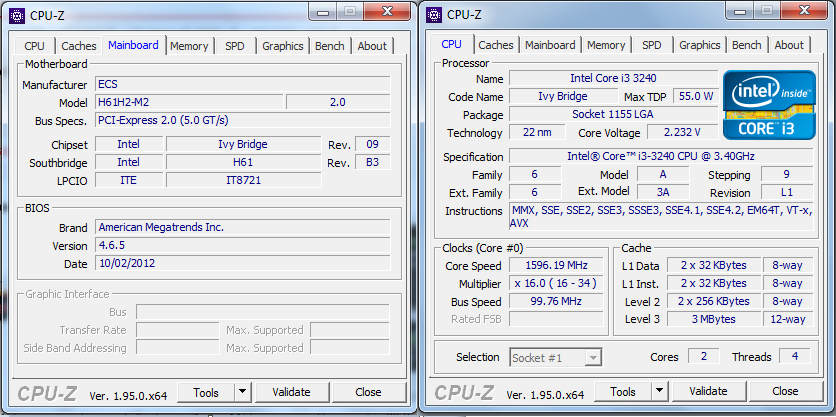Click Socket 1155 LGA package field
Screen dimensions: 836x417
click(x=613, y=115)
